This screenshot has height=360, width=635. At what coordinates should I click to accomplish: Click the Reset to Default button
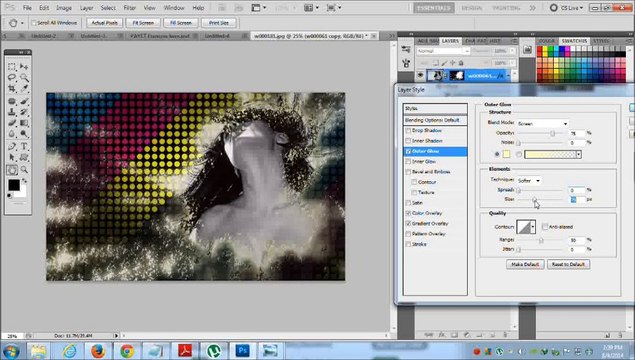[568, 264]
